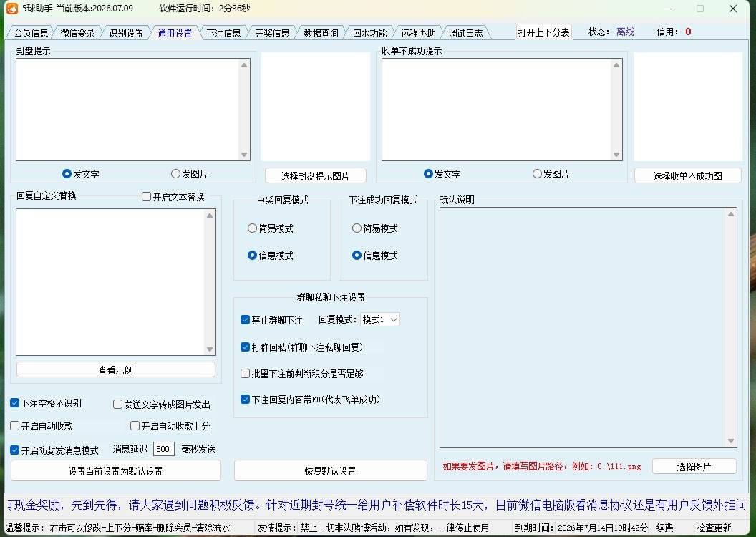
Task: Switch to the 微信登录 tab
Action: coord(77,33)
